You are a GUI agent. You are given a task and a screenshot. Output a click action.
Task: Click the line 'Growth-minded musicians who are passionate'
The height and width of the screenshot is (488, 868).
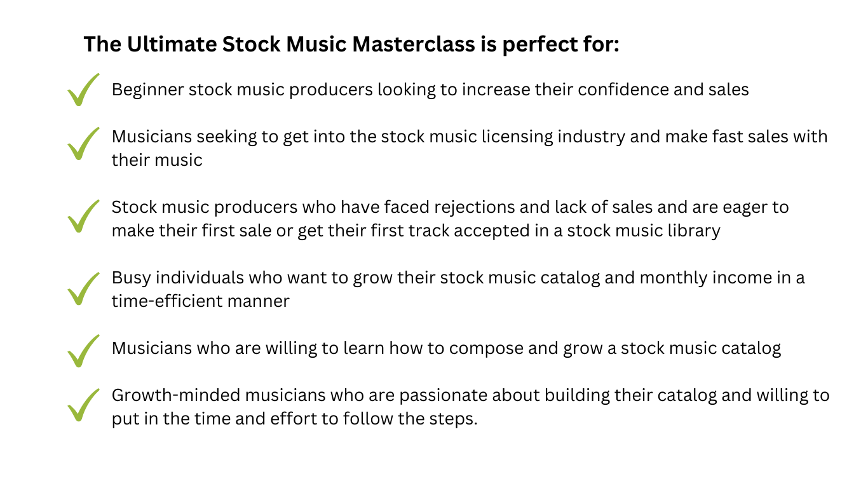[x=471, y=395]
